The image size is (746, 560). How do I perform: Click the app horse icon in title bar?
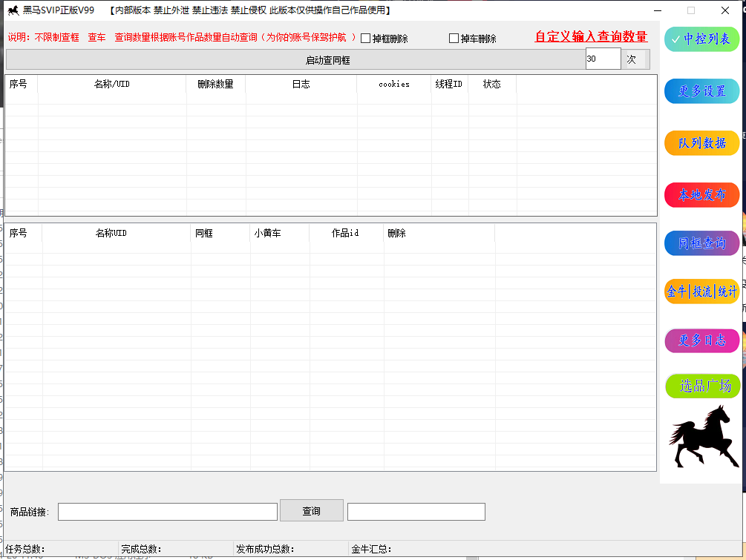[x=13, y=10]
